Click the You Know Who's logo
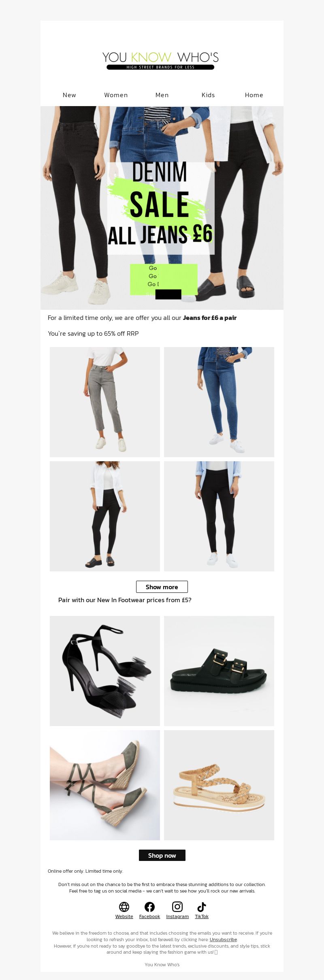This screenshot has height=980, width=324. pos(160,61)
